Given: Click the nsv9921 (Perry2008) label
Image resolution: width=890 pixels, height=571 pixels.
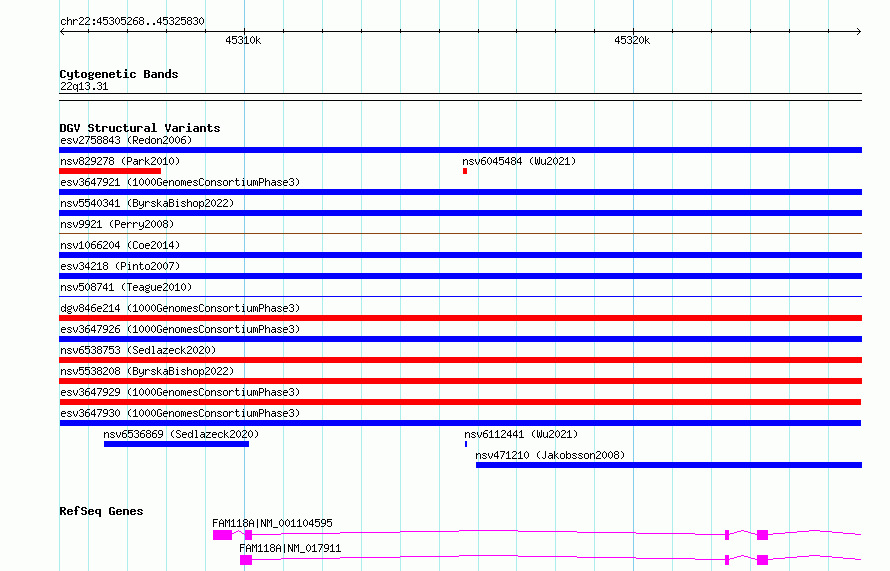Looking at the screenshot, I should [117, 224].
